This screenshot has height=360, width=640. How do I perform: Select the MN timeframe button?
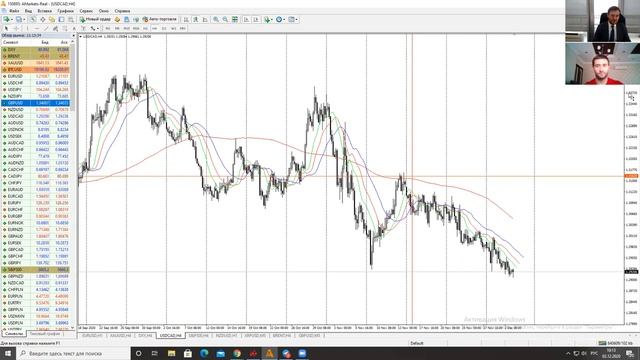(183, 29)
